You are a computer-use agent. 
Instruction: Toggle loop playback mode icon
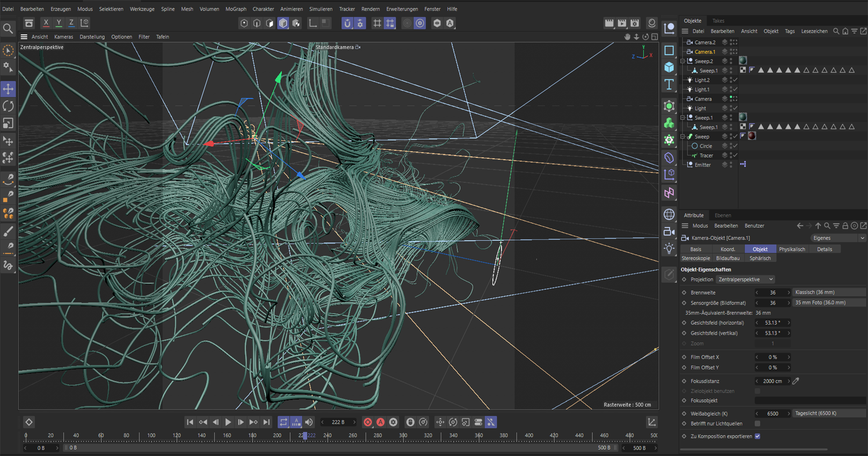pos(283,422)
